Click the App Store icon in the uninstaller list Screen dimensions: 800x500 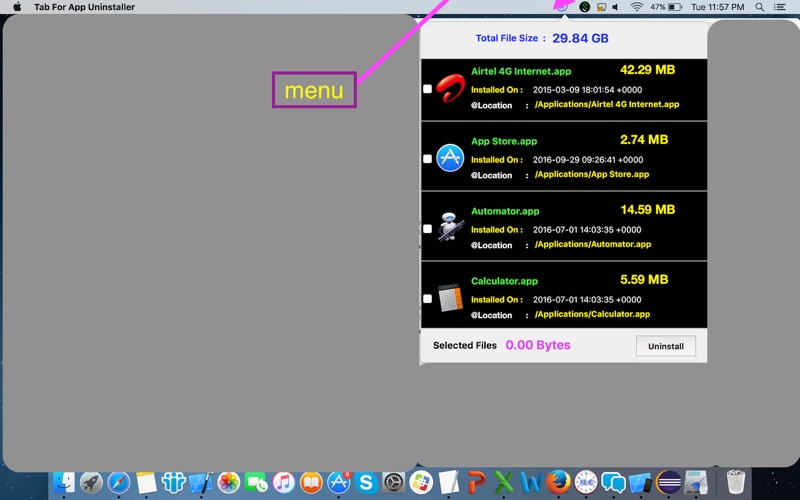[451, 158]
